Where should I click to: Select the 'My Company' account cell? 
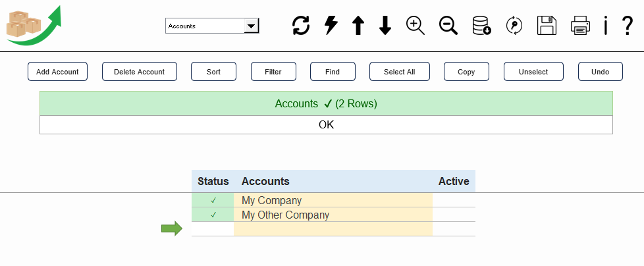(x=333, y=200)
